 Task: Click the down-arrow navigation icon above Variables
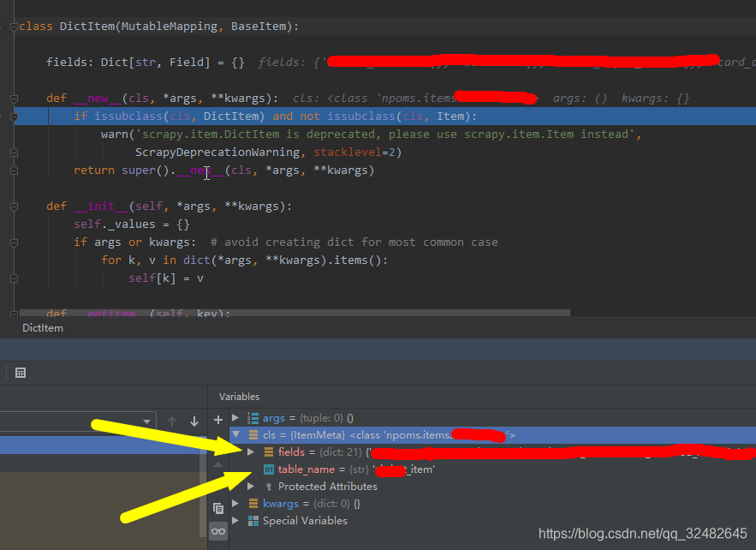click(x=194, y=421)
